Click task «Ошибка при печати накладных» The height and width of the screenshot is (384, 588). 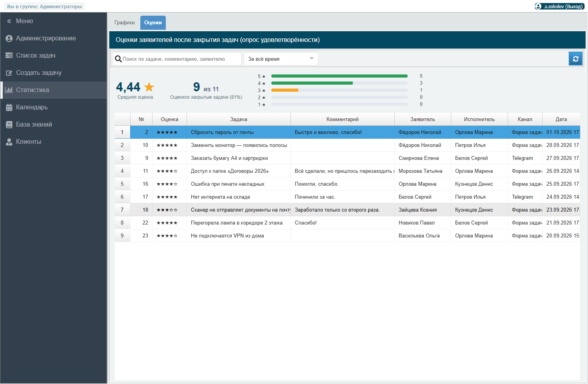[227, 184]
